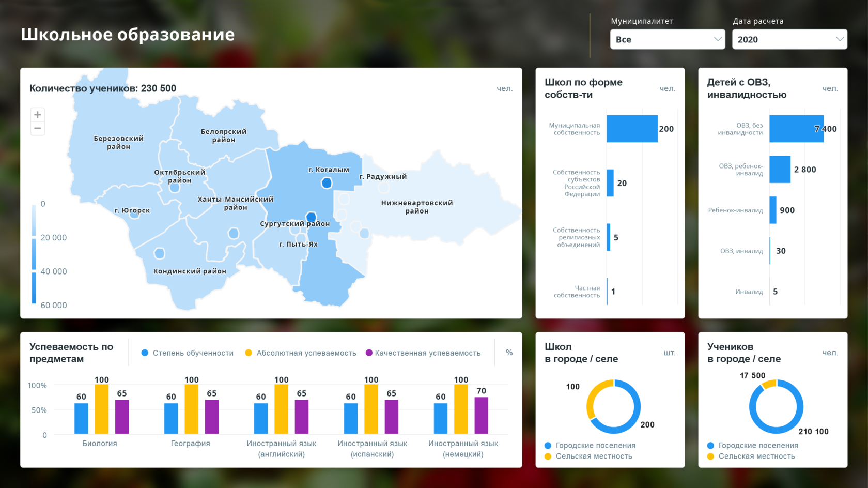The image size is (868, 488).
Task: Click the ОВЗ, без инвалидности bar
Action: 797,129
